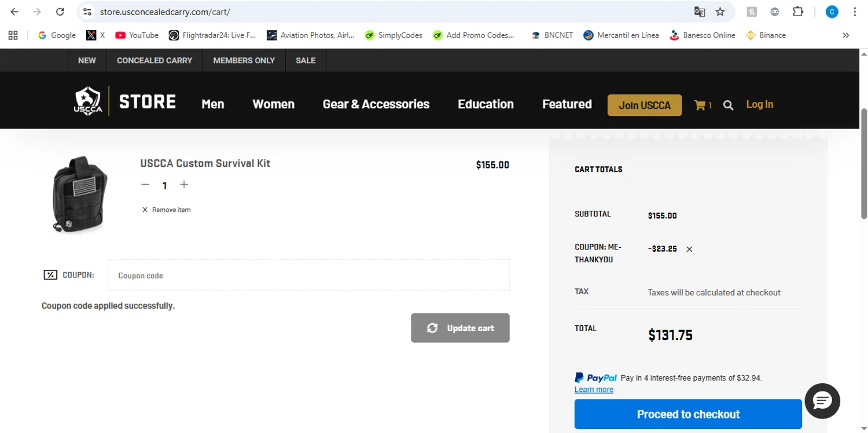Decrease quantity with minus button
Screen dimensions: 868x433
tap(145, 185)
